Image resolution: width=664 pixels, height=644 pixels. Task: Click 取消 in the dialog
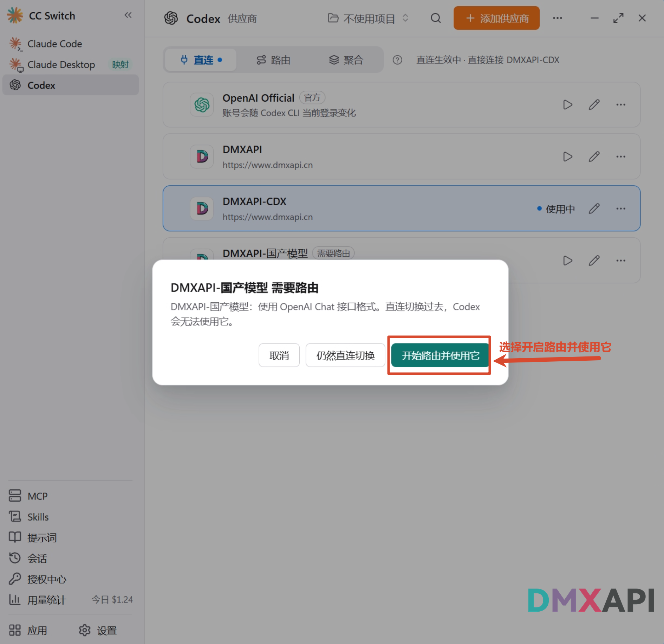(x=279, y=355)
